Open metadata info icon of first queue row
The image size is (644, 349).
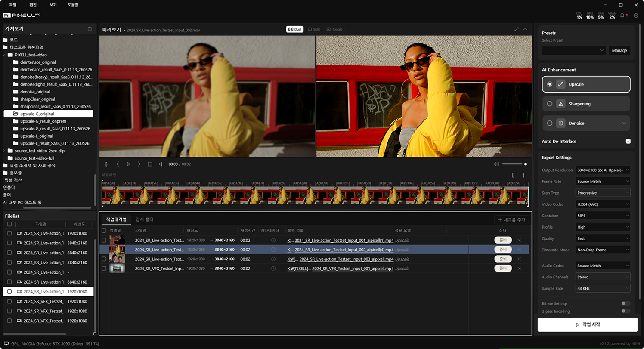[273, 240]
